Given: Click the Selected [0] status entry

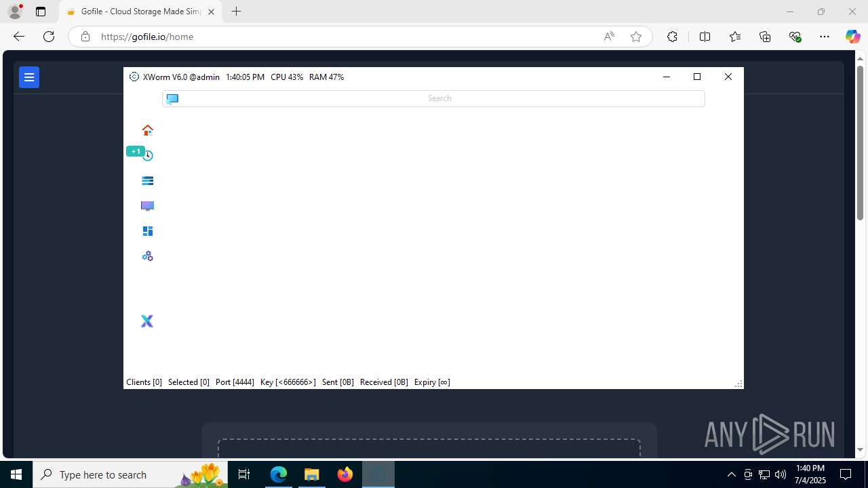Looking at the screenshot, I should click(189, 382).
